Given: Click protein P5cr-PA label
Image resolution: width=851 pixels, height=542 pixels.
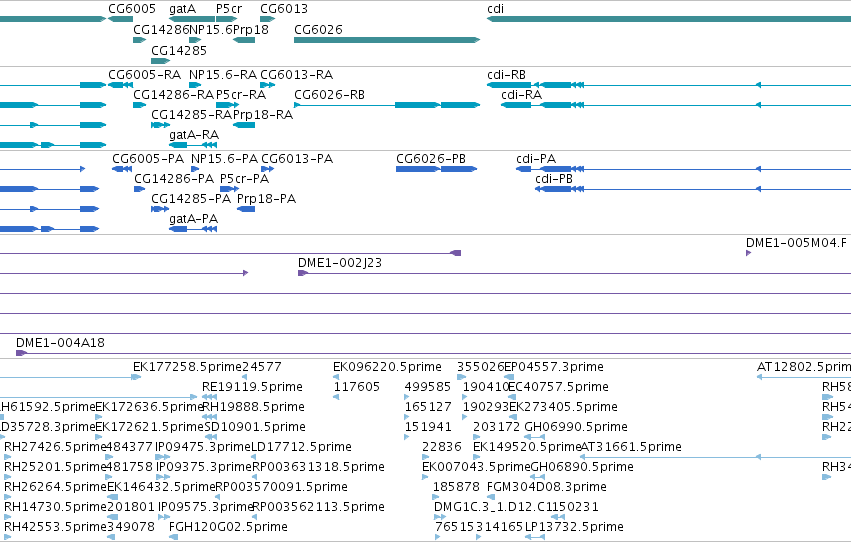Looking at the screenshot, I should pyautogui.click(x=244, y=179).
